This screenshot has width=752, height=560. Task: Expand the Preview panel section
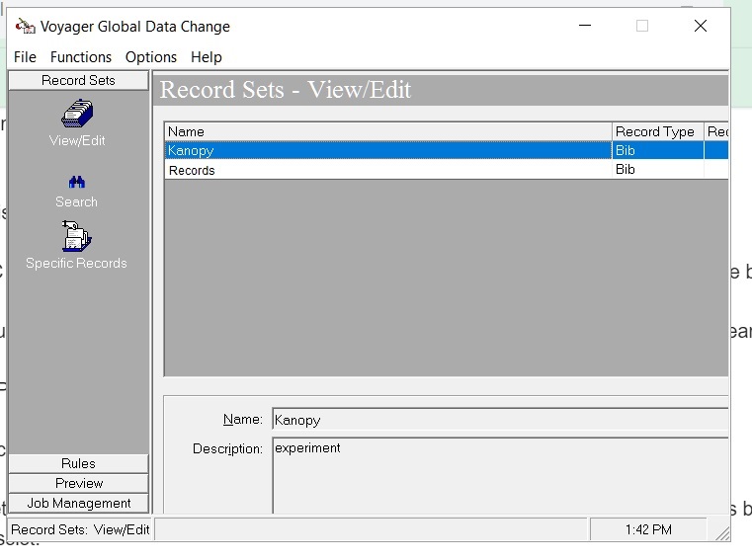78,483
